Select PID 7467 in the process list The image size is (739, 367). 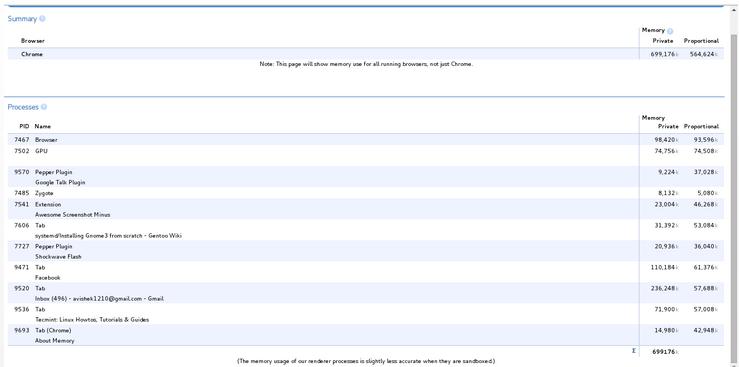[22, 140]
